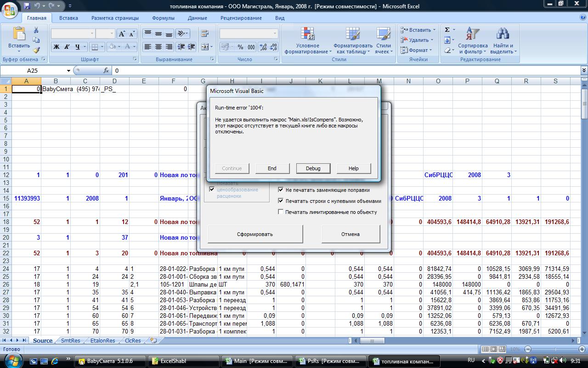Open Excel Help question mark
The height and width of the screenshot is (368, 588).
tap(582, 17)
